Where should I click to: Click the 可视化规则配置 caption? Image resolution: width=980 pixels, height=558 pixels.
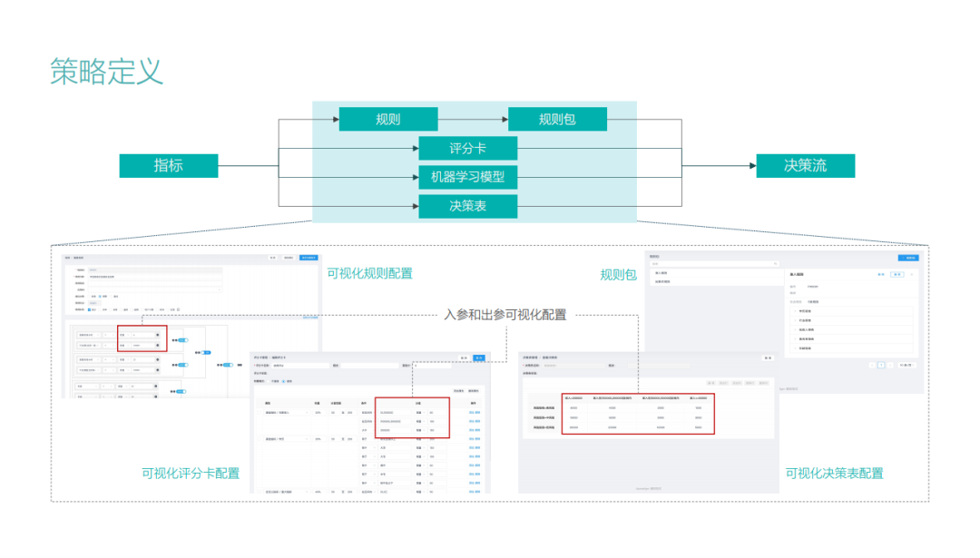tap(370, 274)
